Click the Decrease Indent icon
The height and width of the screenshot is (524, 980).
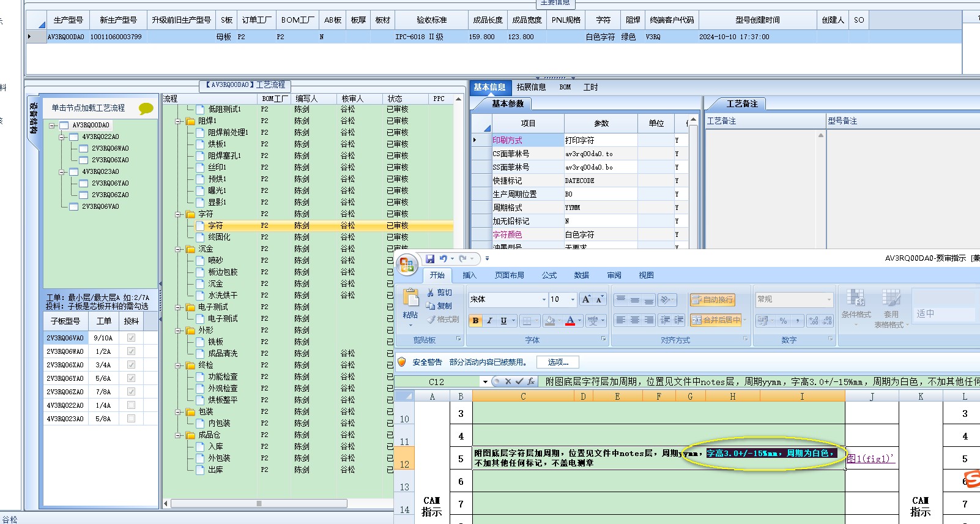665,320
